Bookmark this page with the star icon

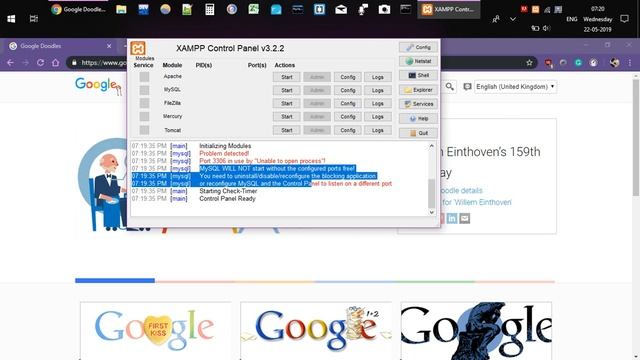click(x=529, y=63)
